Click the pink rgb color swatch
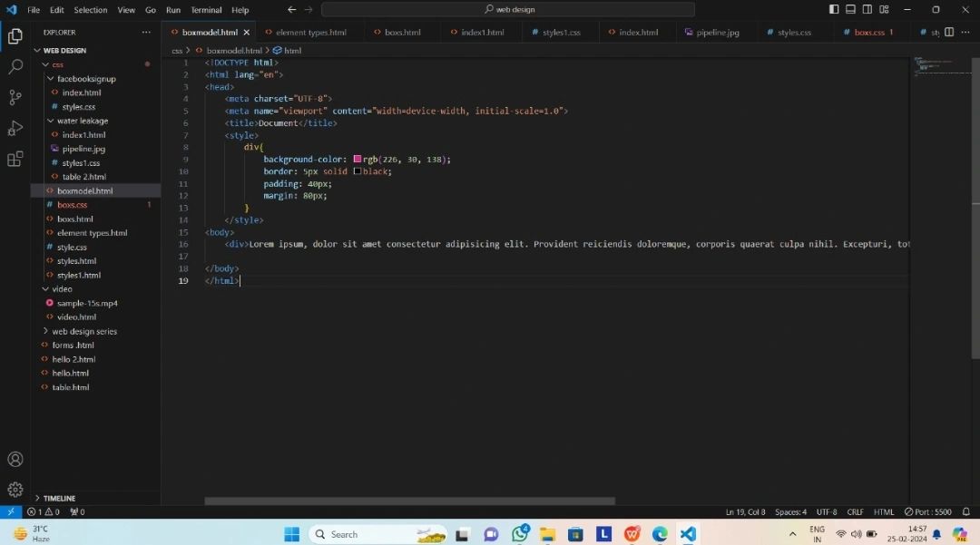The image size is (980, 545). coord(358,160)
